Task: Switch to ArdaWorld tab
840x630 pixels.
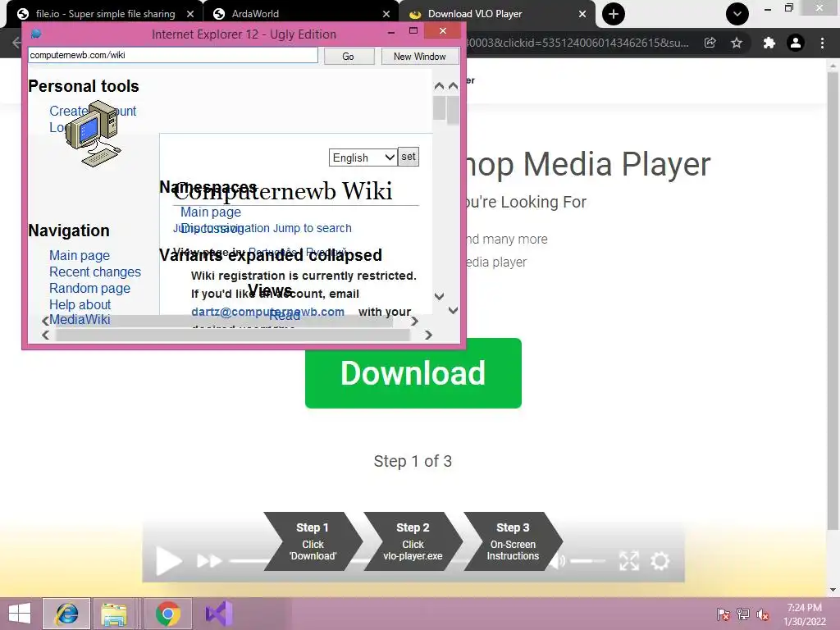Action: coord(301,14)
